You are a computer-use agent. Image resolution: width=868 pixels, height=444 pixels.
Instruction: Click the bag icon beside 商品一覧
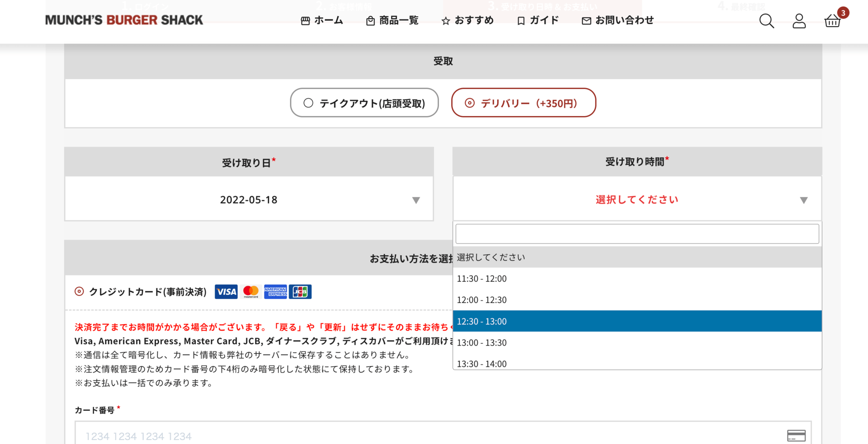[370, 21]
